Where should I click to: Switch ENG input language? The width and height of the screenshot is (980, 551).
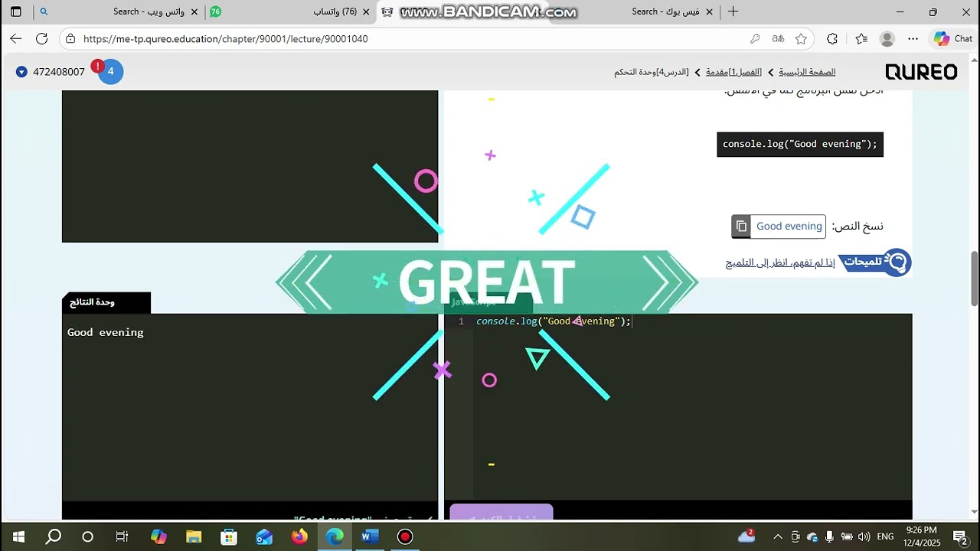tap(886, 536)
